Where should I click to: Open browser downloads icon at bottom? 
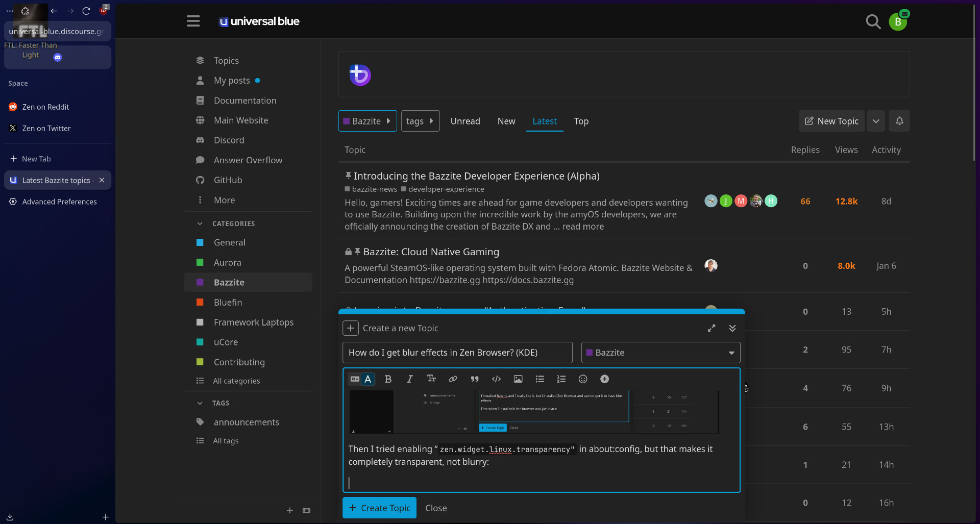10,517
